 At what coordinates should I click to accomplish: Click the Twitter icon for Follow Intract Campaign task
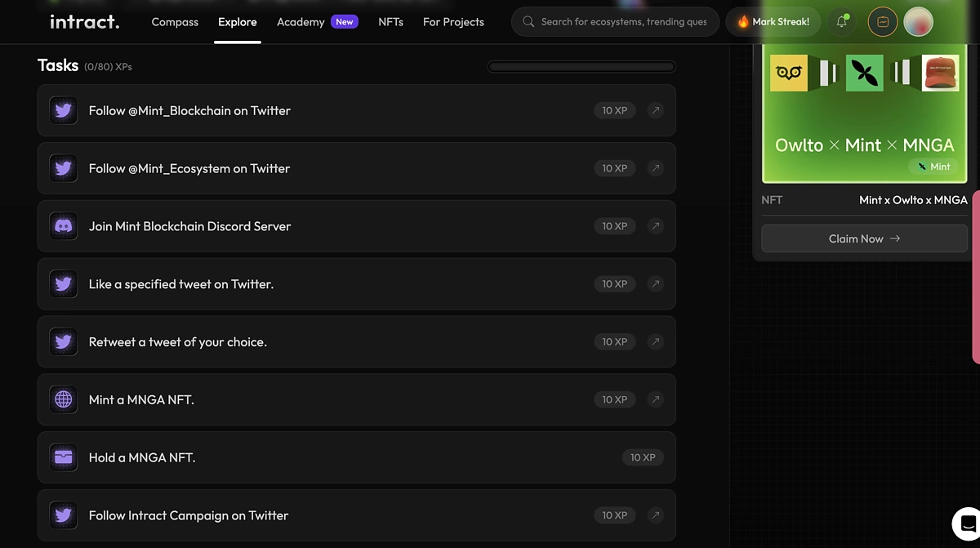63,515
